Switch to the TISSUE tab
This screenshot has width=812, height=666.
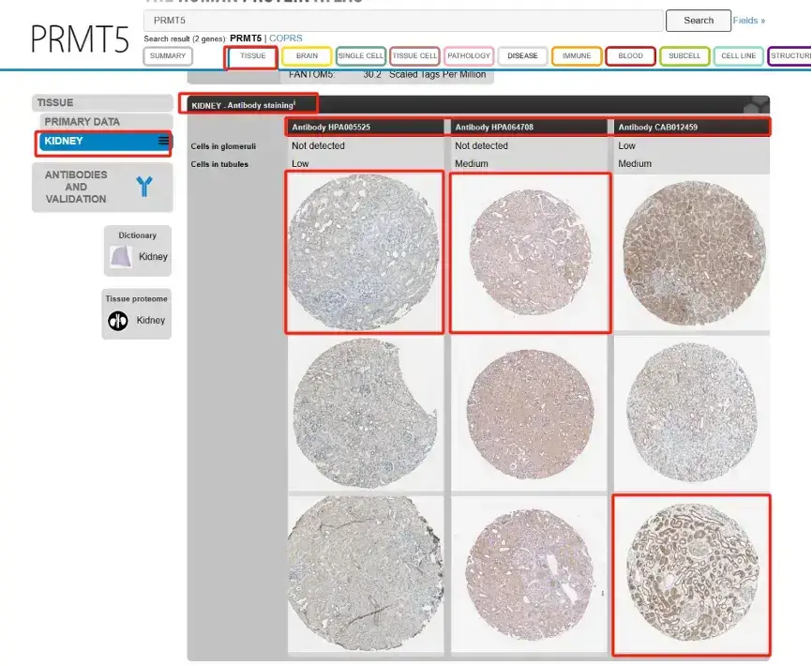(252, 56)
